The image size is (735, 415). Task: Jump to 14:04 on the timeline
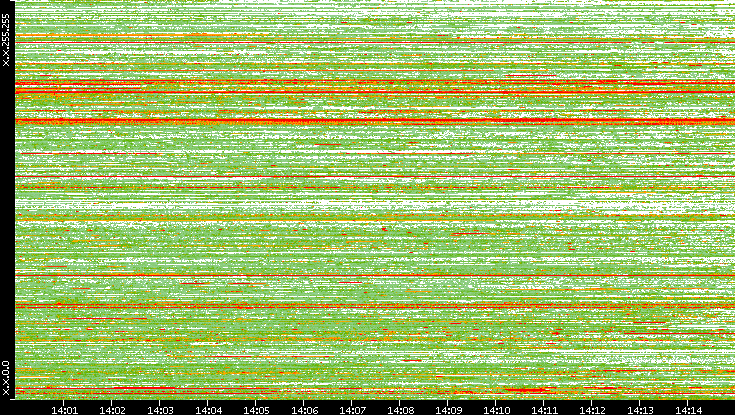(209, 409)
